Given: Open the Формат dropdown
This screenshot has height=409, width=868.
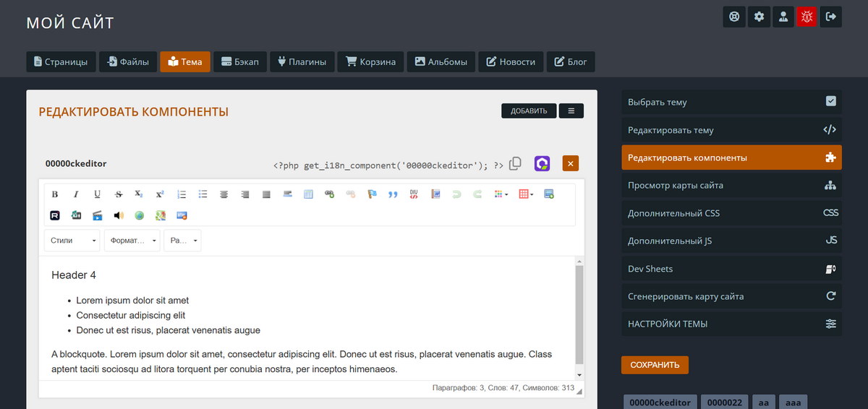Looking at the screenshot, I should [132, 241].
